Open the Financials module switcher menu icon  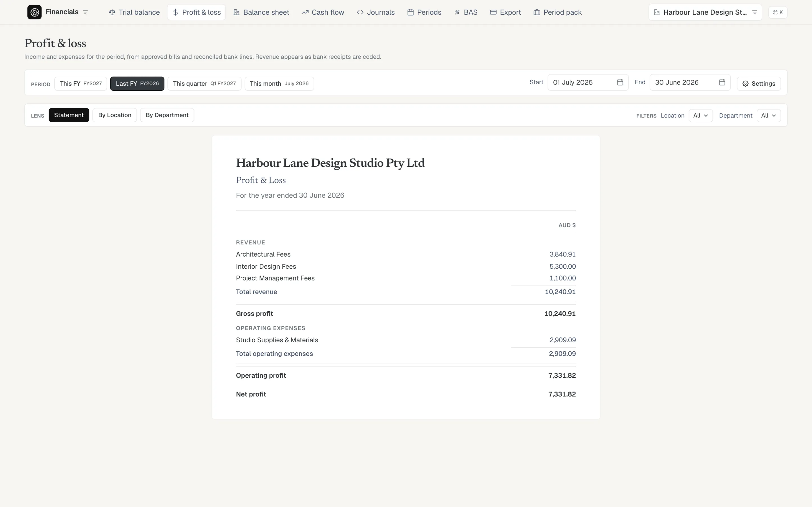(x=85, y=12)
